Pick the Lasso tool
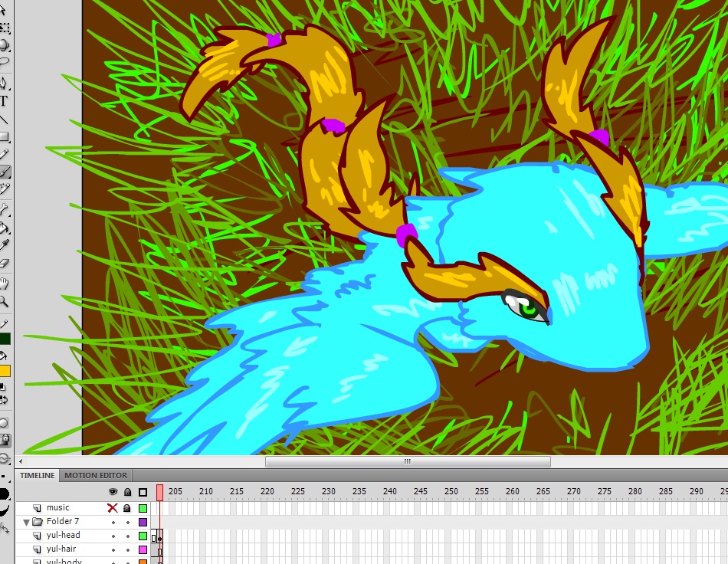Image resolution: width=728 pixels, height=564 pixels. pyautogui.click(x=4, y=61)
